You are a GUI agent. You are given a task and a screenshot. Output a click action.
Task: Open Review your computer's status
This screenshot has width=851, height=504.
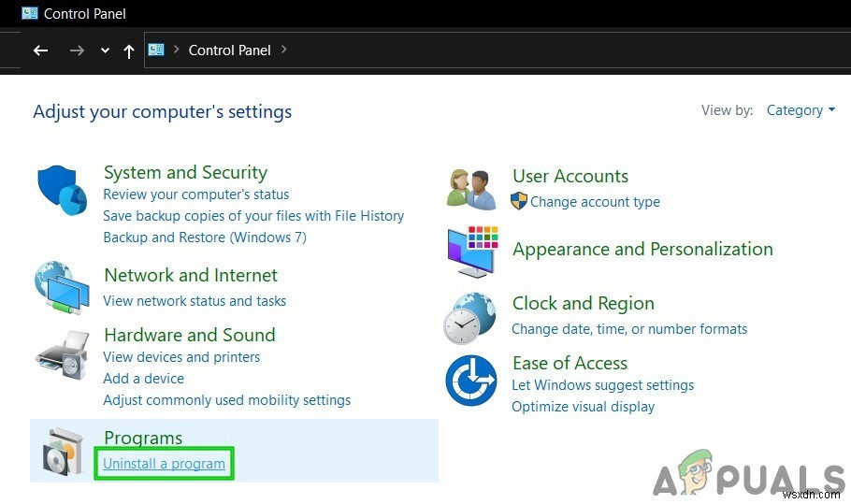point(196,194)
